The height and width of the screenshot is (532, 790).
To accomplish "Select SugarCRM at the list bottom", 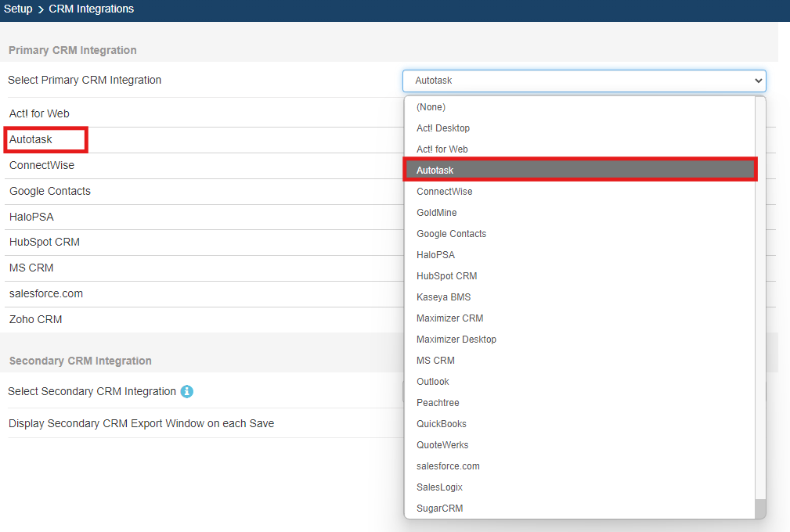I will (x=439, y=509).
